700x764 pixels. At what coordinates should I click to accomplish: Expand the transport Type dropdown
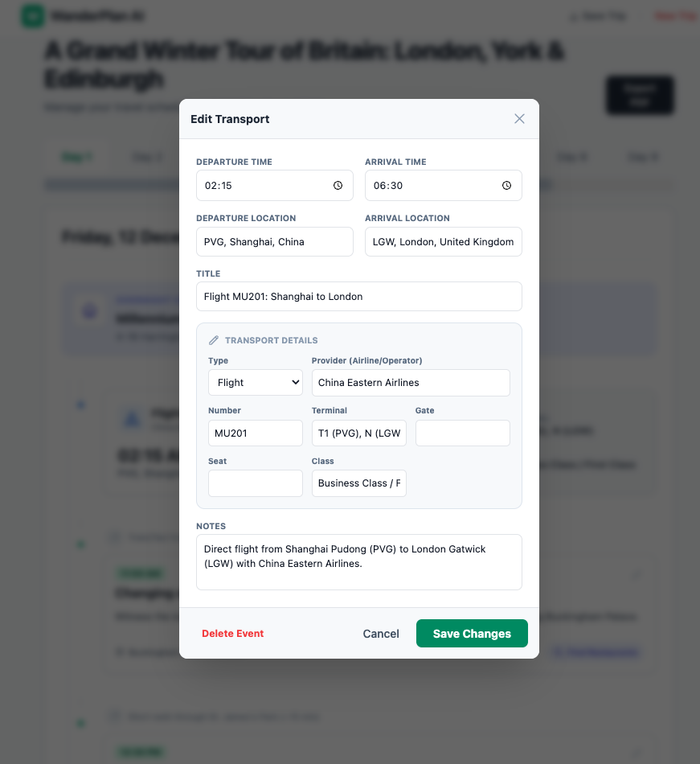tap(256, 383)
